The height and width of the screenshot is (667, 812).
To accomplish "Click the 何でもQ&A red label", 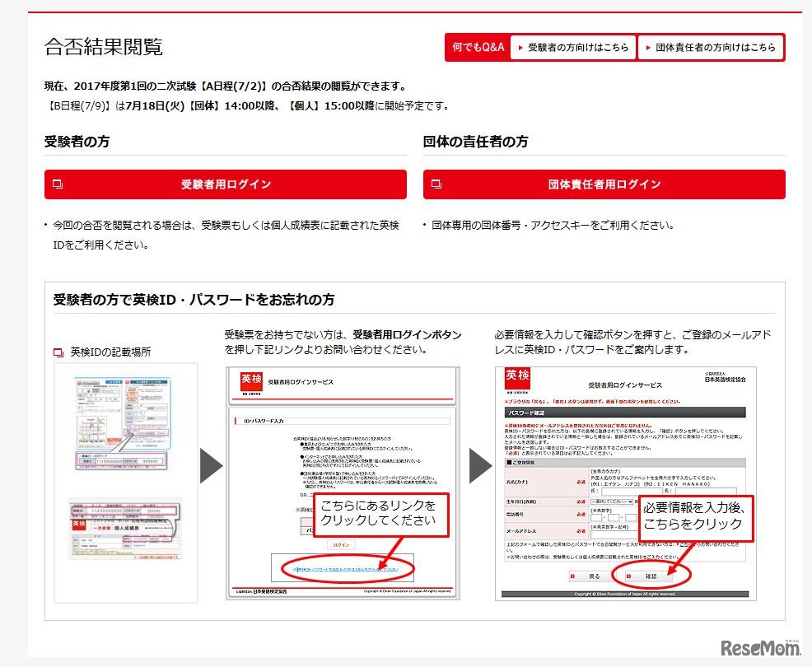I will pyautogui.click(x=478, y=48).
